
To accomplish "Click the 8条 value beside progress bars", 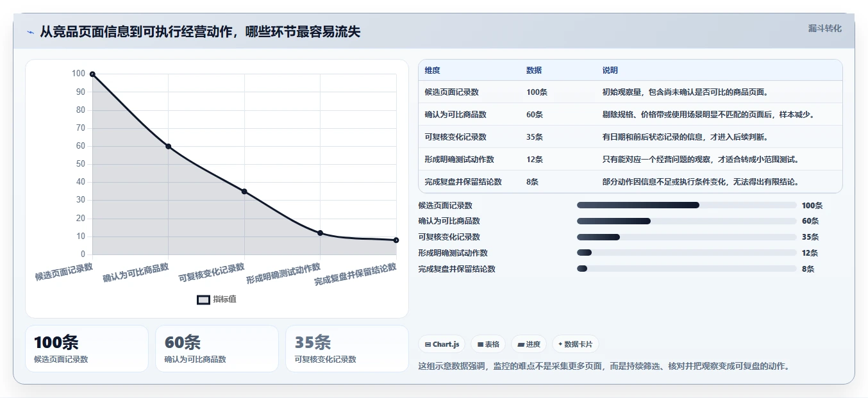I will coord(808,269).
